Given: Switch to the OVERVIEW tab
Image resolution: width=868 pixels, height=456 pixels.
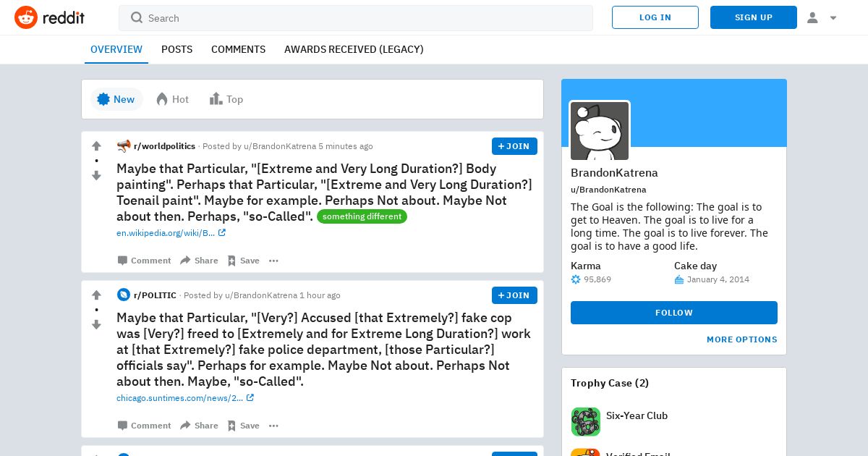Looking at the screenshot, I should pos(116,49).
